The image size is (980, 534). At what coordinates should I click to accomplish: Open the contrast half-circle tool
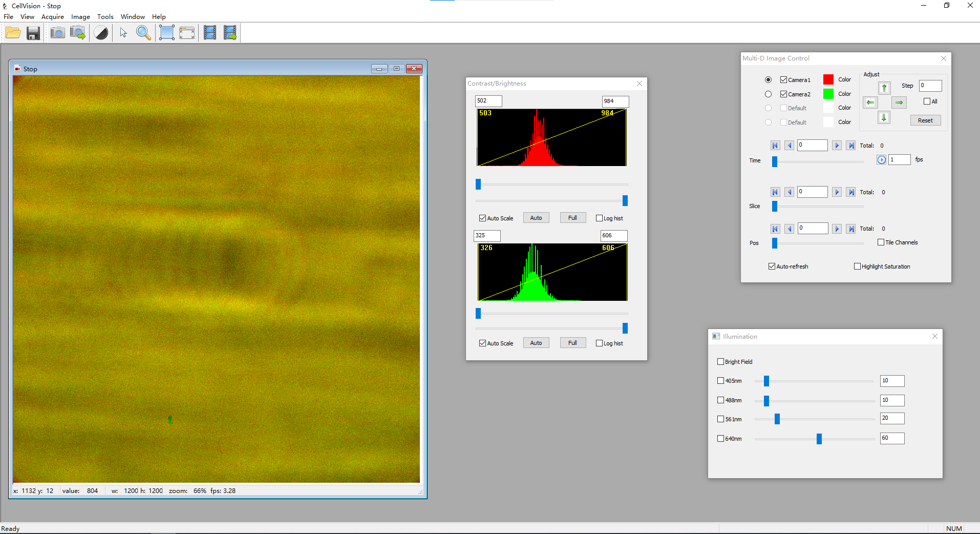coord(101,33)
